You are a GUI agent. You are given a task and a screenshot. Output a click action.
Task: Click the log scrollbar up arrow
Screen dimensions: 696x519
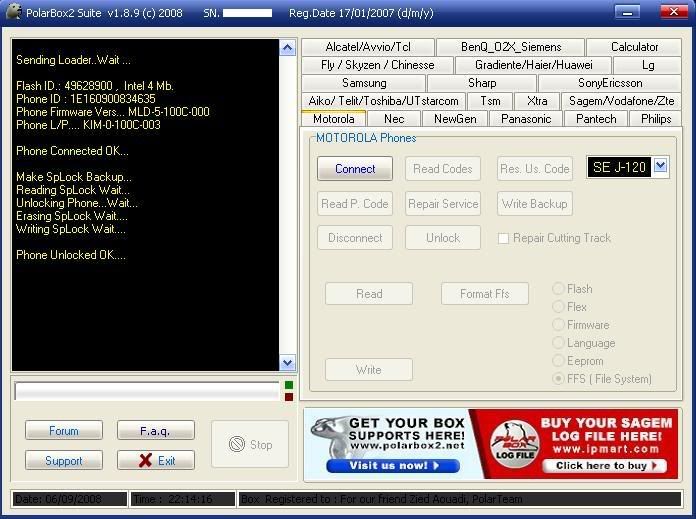pyautogui.click(x=287, y=48)
